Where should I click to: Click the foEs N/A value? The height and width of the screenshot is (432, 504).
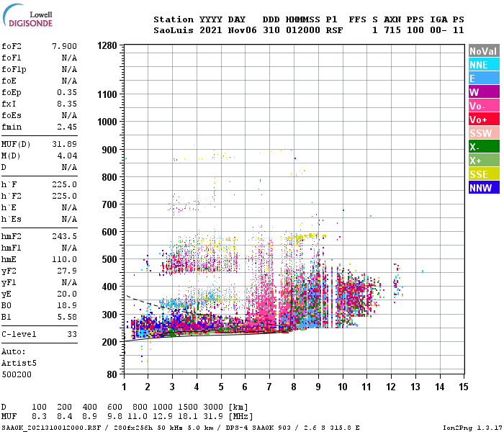(x=69, y=115)
